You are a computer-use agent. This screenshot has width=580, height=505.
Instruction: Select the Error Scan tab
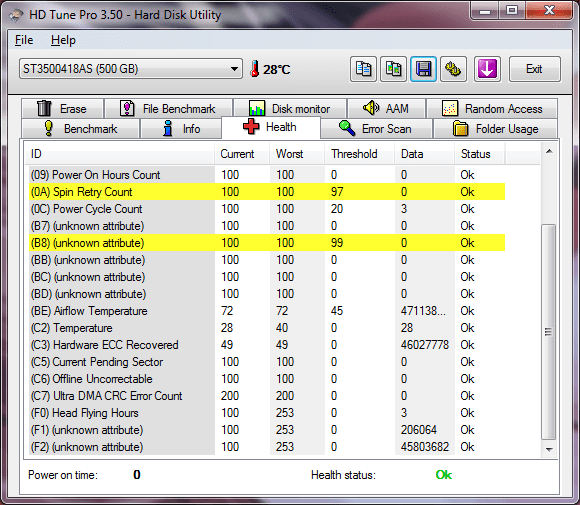pyautogui.click(x=376, y=128)
